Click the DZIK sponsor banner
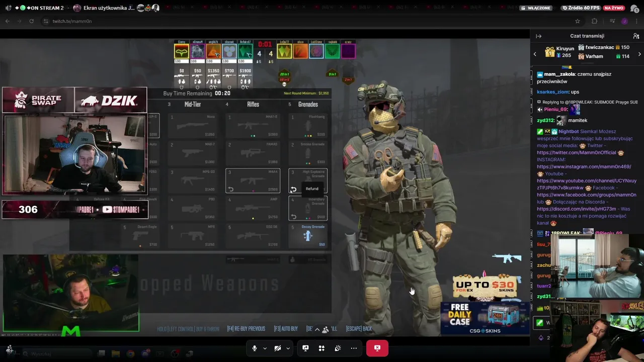 click(111, 100)
